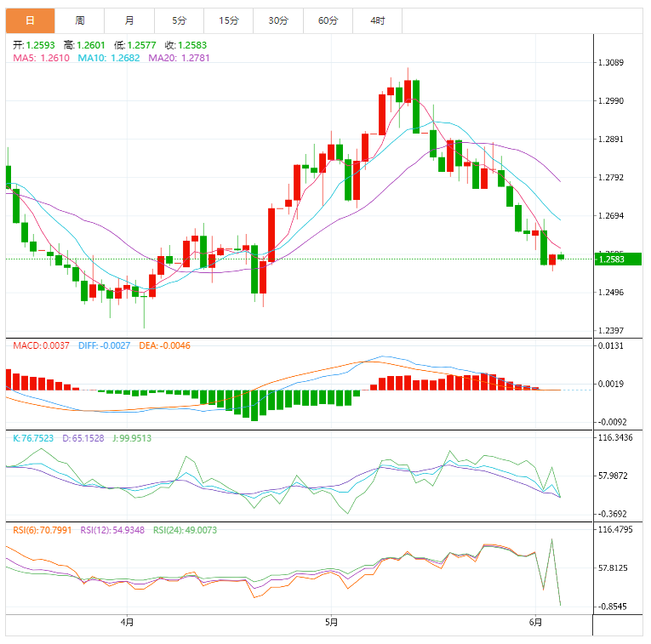The width and height of the screenshot is (651, 644).
Task: Click the -0.0092 MACD axis label
Action: [x=612, y=422]
